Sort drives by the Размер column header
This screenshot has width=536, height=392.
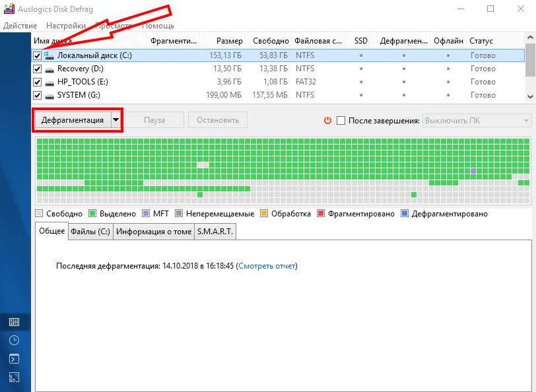(x=229, y=41)
